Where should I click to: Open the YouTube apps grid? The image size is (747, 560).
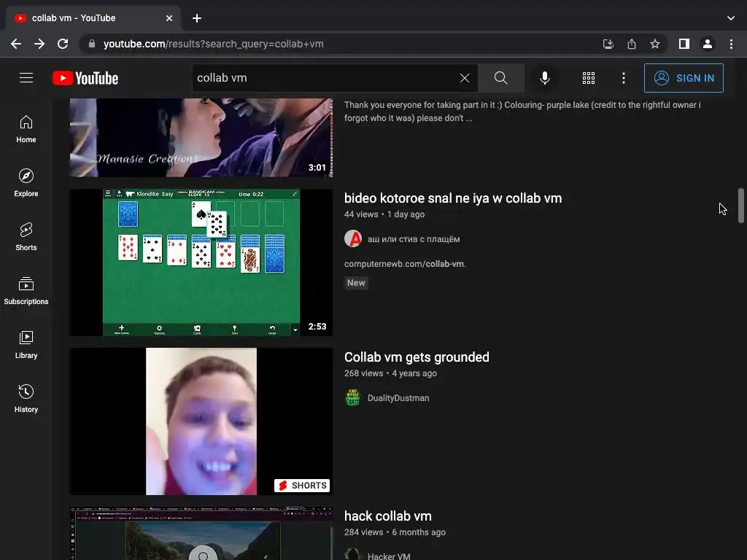(x=589, y=78)
